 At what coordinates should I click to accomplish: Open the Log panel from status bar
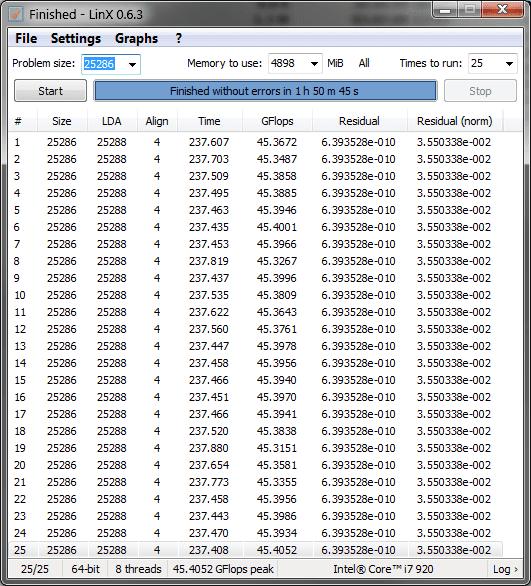[x=505, y=569]
